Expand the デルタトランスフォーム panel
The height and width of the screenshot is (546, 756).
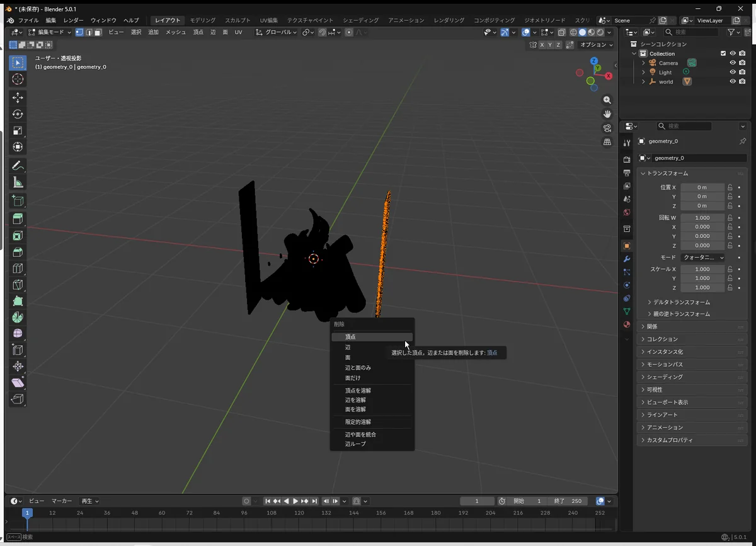pos(680,302)
